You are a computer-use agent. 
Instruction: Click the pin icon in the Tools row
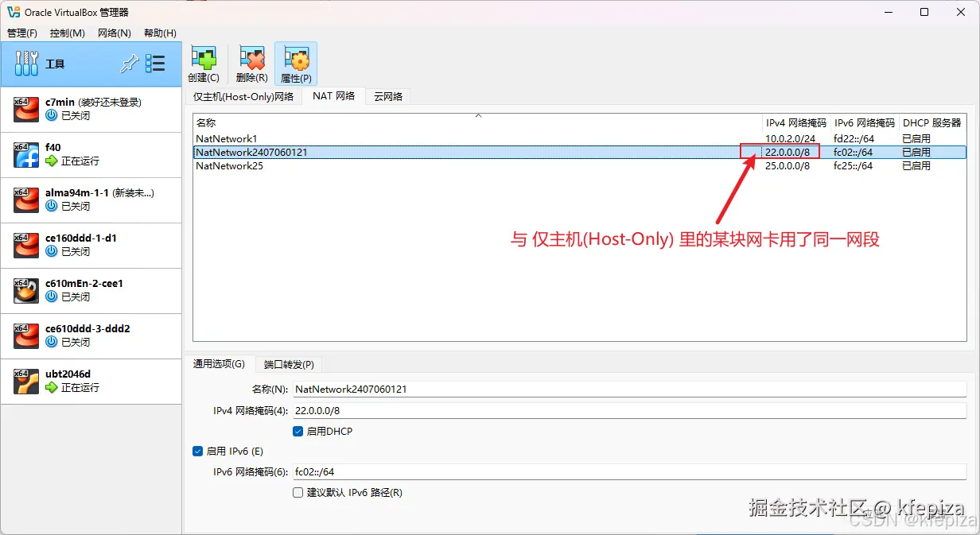(129, 64)
